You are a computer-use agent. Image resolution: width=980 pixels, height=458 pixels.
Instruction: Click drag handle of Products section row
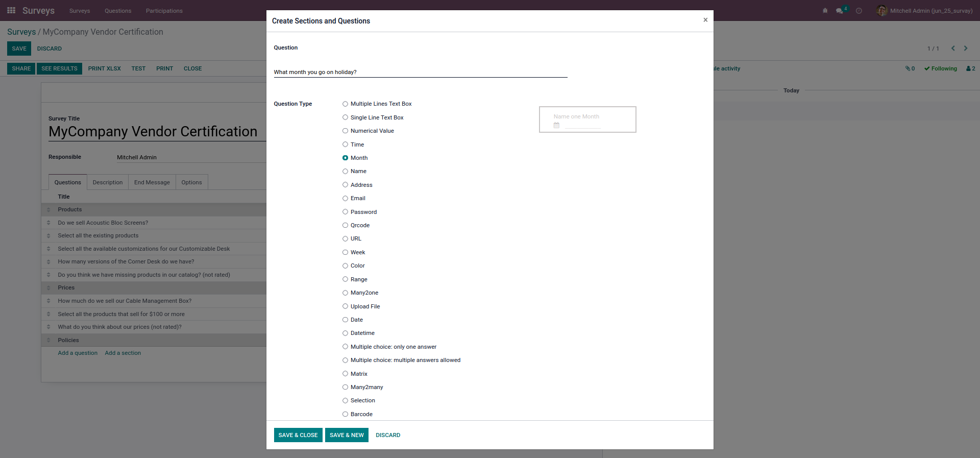click(48, 209)
